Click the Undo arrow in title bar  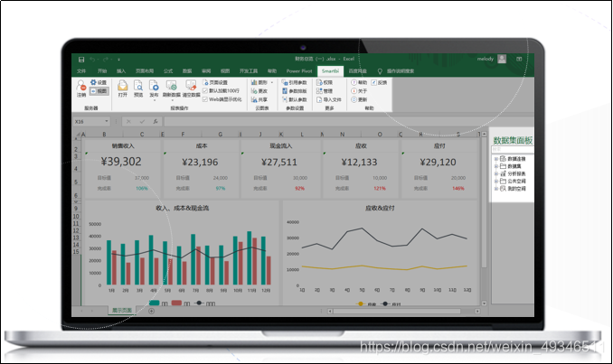coord(92,60)
